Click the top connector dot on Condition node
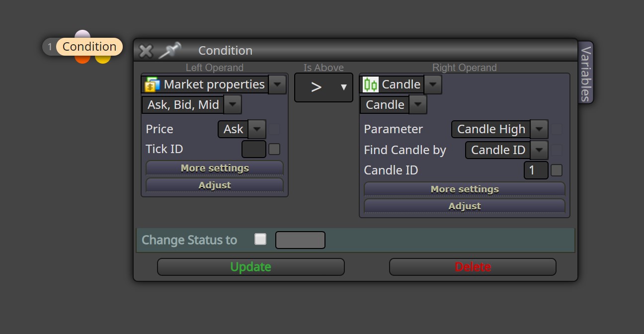 coord(82,34)
